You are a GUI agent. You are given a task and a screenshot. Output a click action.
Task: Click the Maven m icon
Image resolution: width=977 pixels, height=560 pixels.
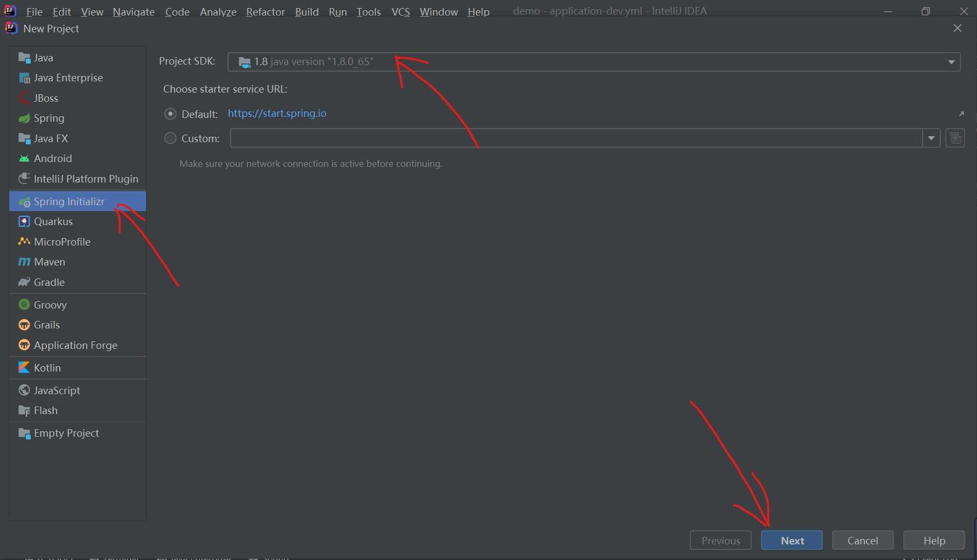(x=24, y=262)
